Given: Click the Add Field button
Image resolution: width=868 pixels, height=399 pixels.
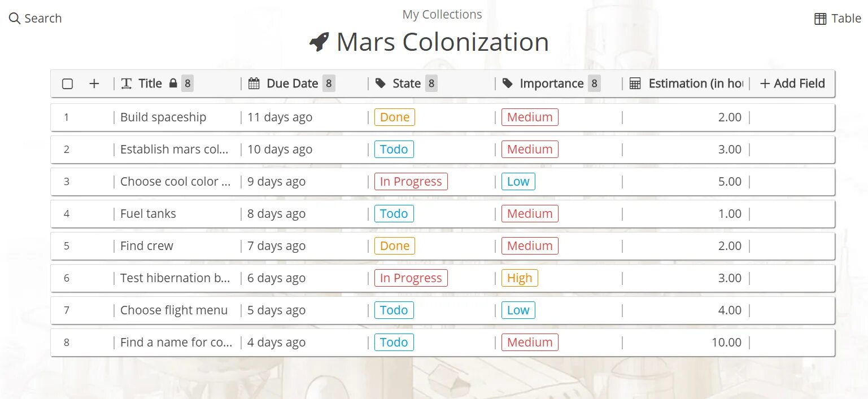Looking at the screenshot, I should coord(792,84).
